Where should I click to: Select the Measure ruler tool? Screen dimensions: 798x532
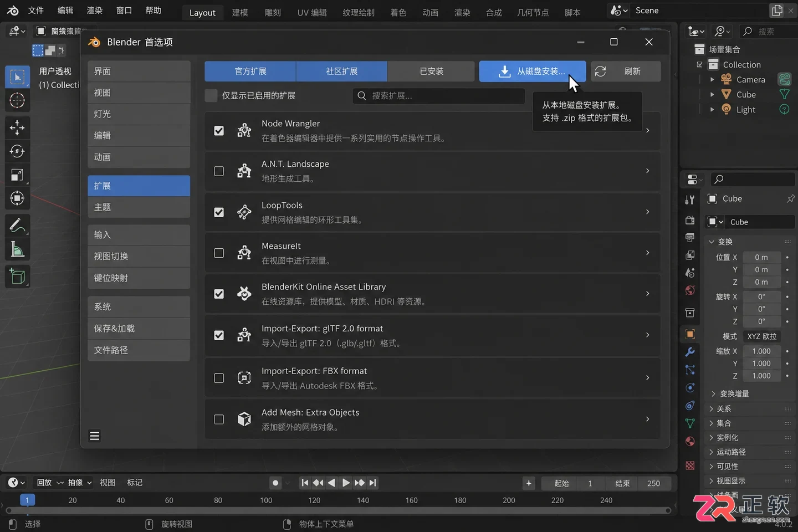pos(17,250)
